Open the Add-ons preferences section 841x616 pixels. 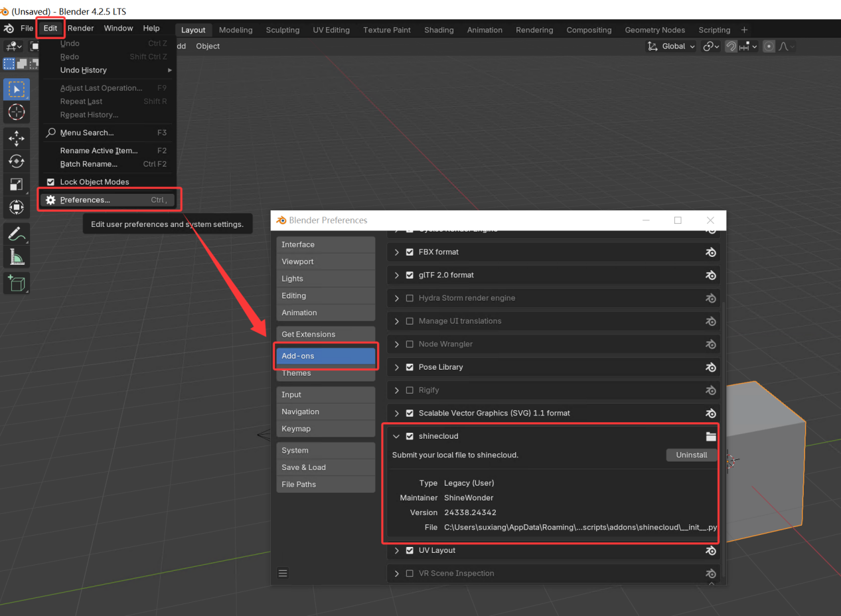[x=326, y=356]
